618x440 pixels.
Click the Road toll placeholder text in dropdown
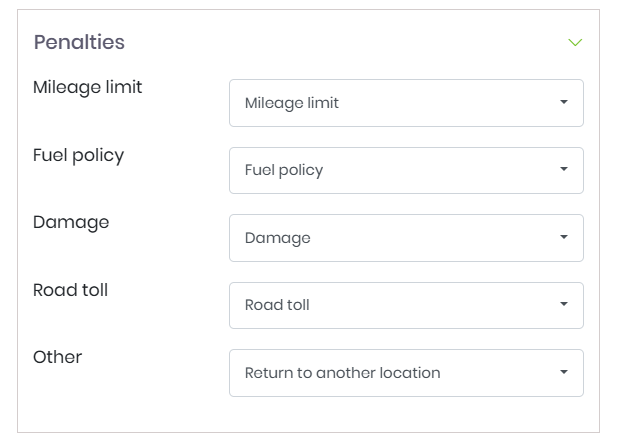tap(277, 305)
